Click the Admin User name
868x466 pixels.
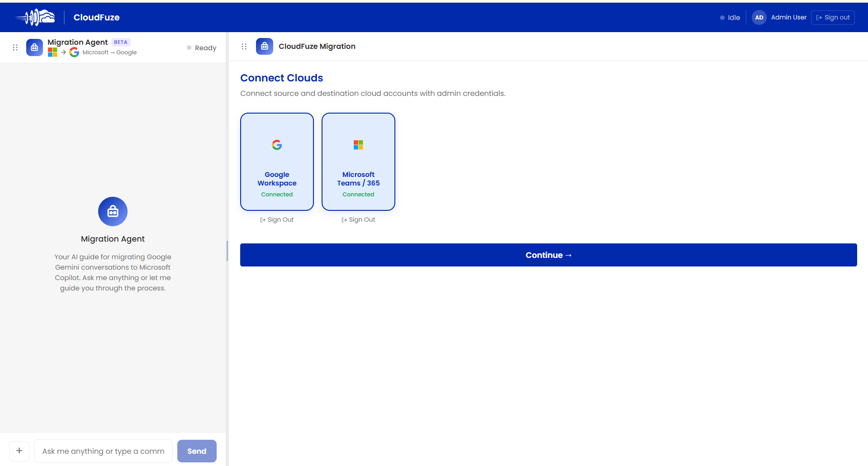point(788,18)
